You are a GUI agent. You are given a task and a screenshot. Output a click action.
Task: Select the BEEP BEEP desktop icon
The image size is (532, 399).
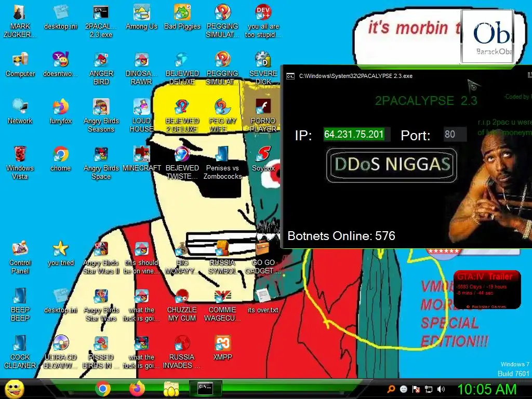(20, 304)
